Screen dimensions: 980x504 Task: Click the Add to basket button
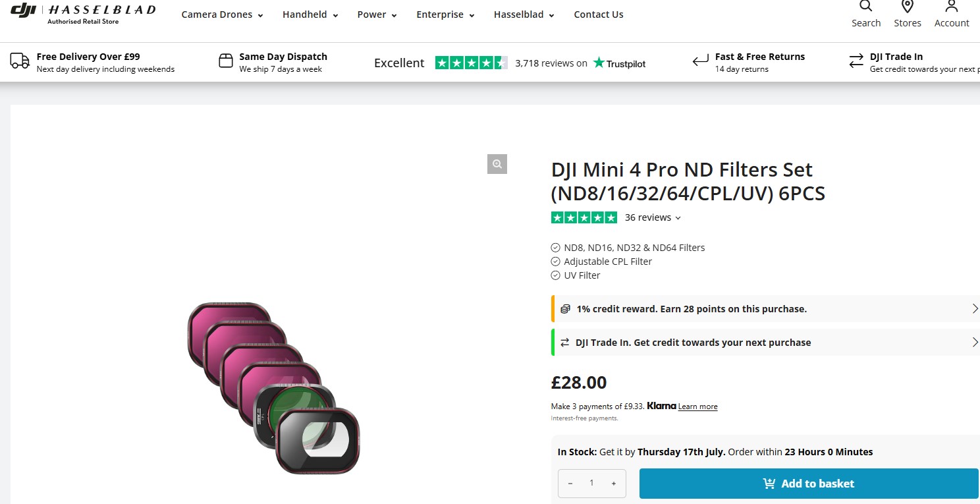[809, 484]
